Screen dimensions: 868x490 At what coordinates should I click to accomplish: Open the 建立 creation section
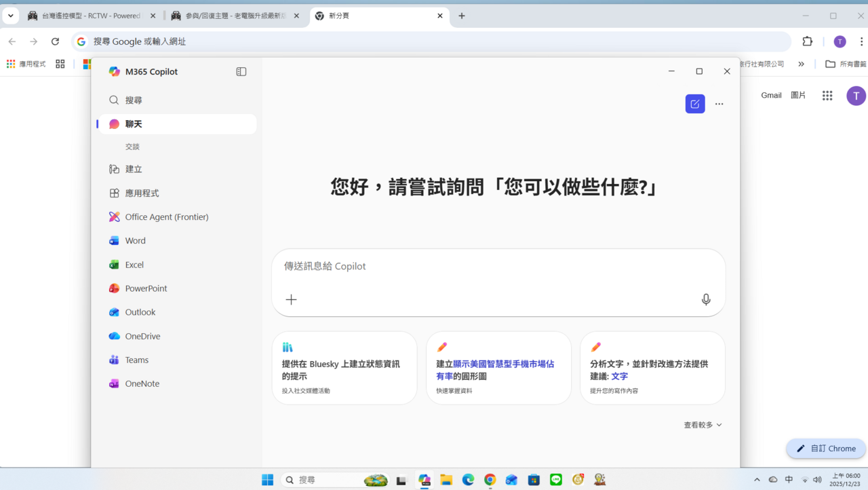[x=132, y=168]
